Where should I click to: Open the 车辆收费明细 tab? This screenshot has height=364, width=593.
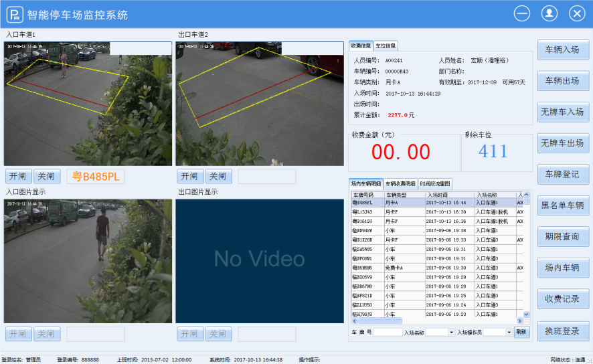400,183
